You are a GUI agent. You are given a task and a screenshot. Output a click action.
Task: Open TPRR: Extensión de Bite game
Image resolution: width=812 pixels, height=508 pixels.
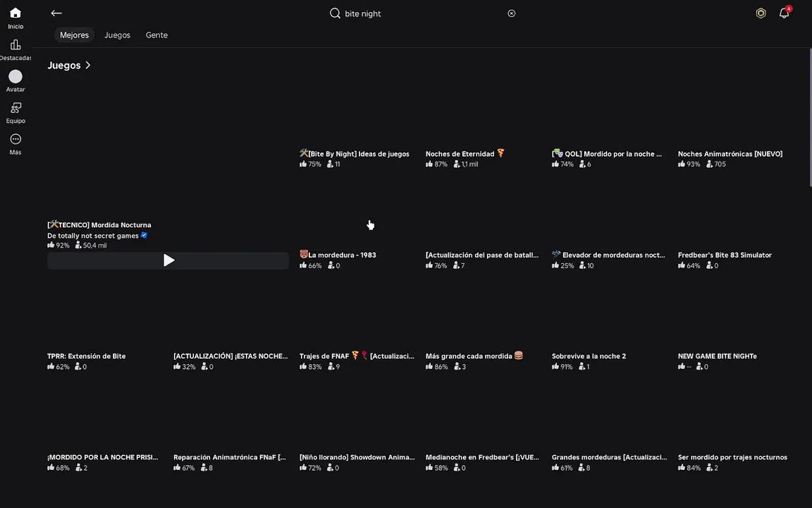coord(87,356)
